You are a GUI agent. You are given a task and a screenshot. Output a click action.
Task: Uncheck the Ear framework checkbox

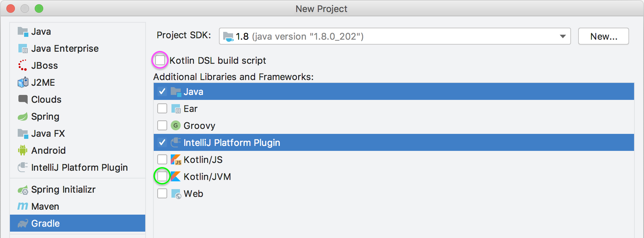[x=162, y=108]
